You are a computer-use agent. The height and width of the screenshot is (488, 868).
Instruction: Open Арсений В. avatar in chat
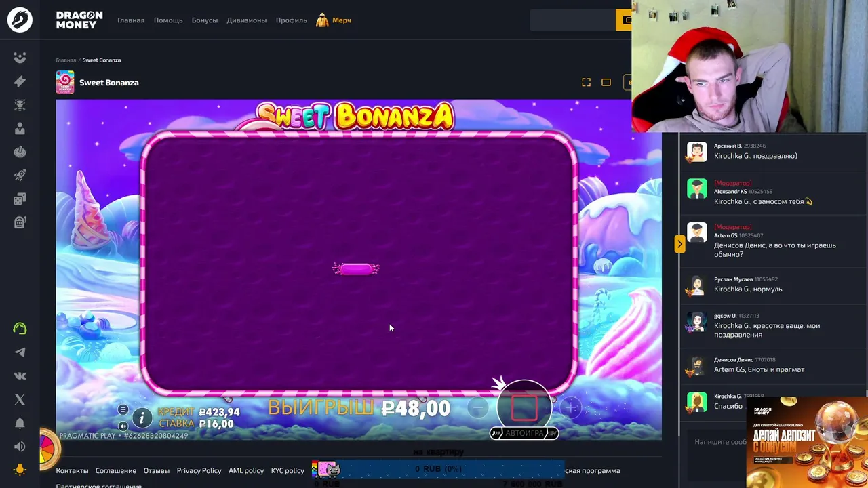point(697,151)
